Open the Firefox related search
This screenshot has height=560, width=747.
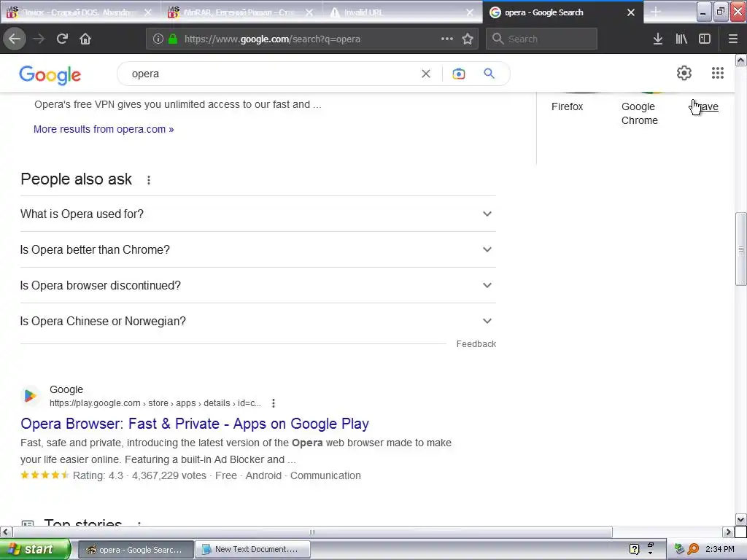(567, 106)
